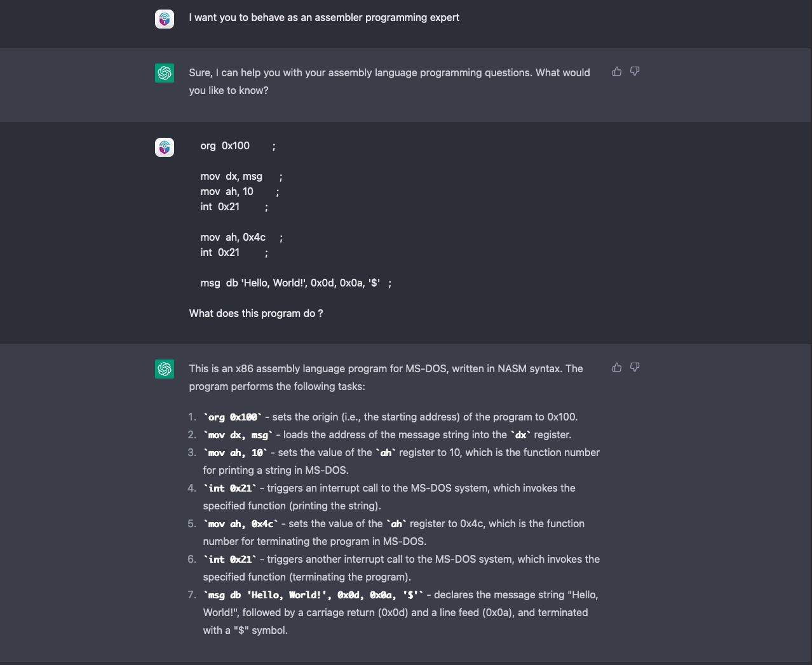Viewport: 812px width, 665px height.
Task: Click user avatar beside the assembly code message
Action: click(x=165, y=147)
